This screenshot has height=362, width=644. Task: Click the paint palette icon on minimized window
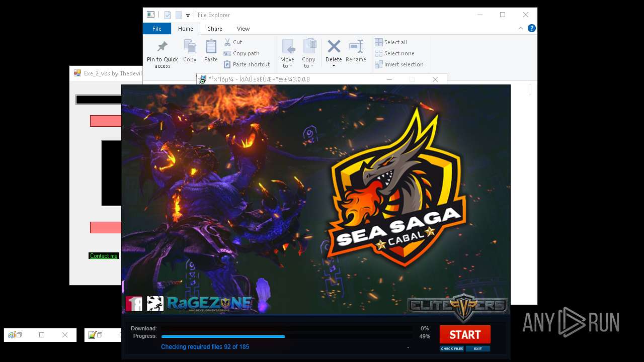(12, 335)
